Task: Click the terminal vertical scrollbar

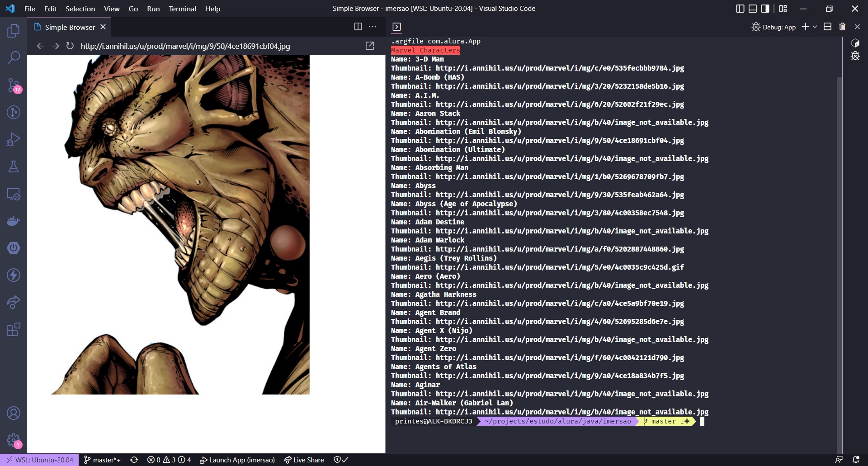Action: pyautogui.click(x=840, y=265)
